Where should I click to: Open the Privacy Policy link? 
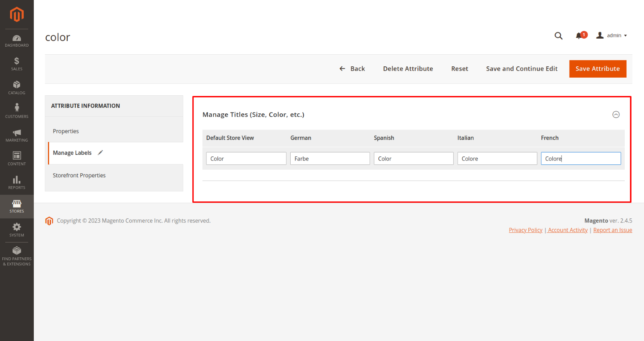pos(525,230)
